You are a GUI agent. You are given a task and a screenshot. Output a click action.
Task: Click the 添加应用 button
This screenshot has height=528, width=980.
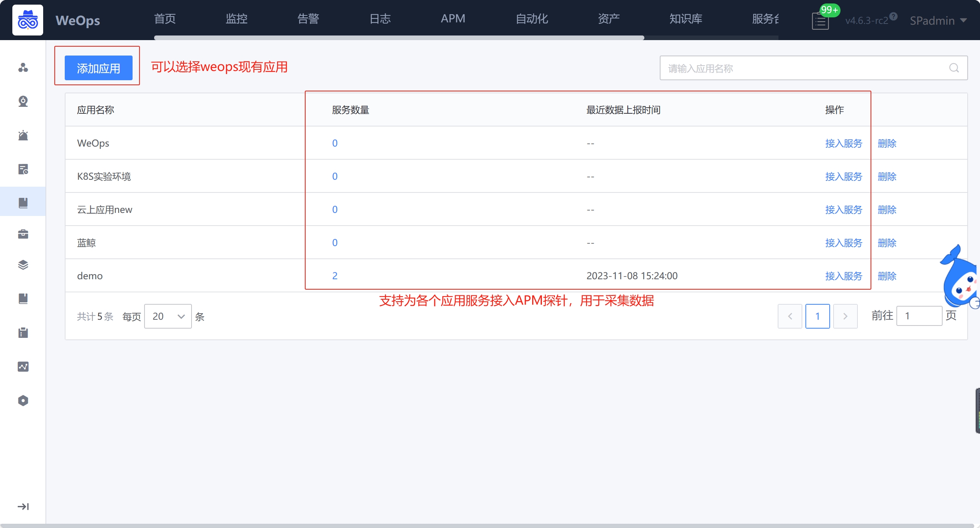pos(99,68)
